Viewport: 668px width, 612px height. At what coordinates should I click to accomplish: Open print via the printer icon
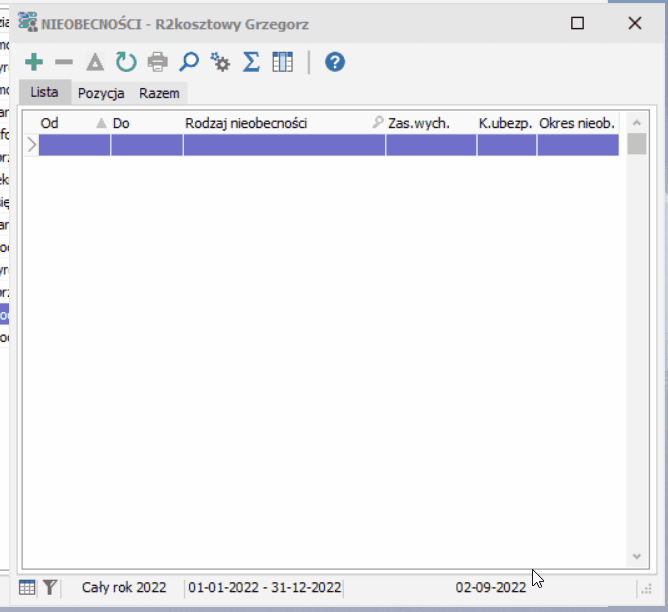coord(158,62)
